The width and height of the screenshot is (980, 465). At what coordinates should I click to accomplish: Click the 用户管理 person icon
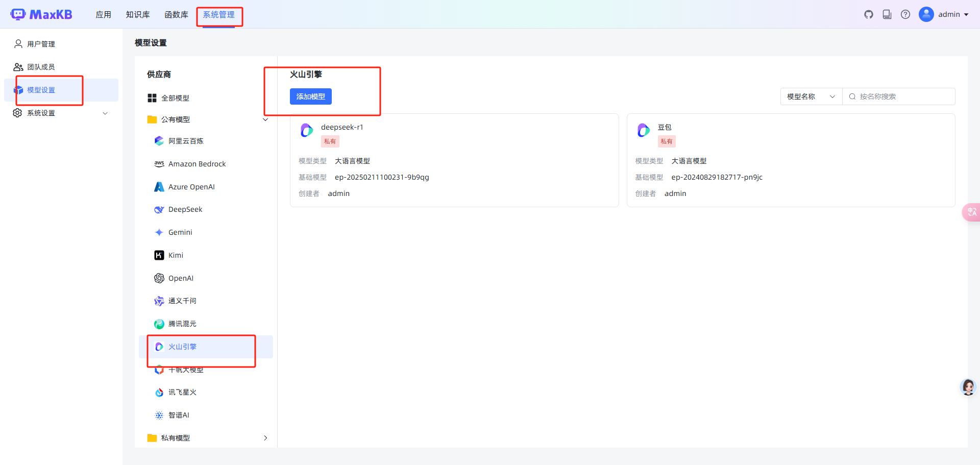(18, 44)
